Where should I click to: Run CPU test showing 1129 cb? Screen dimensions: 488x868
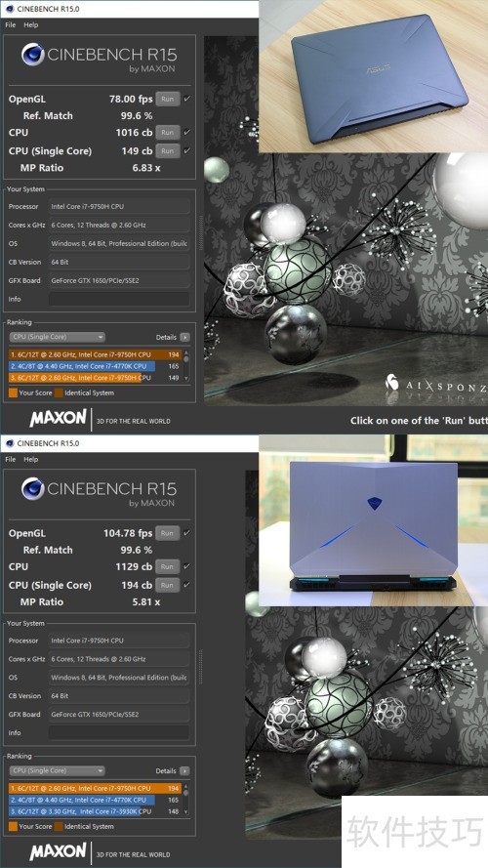pos(168,566)
